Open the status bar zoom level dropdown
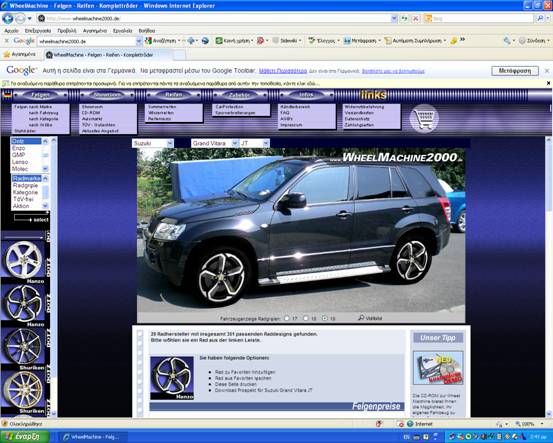This screenshot has height=443, width=553. tap(542, 424)
